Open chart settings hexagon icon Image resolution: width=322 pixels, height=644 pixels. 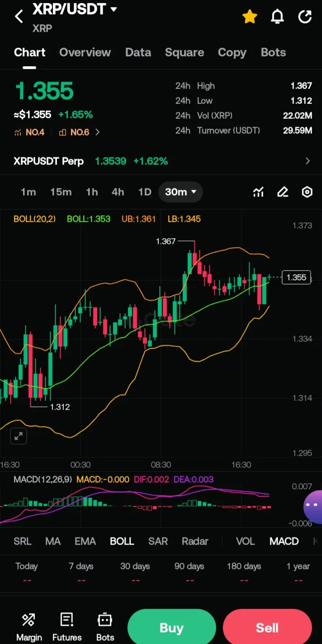(x=307, y=192)
